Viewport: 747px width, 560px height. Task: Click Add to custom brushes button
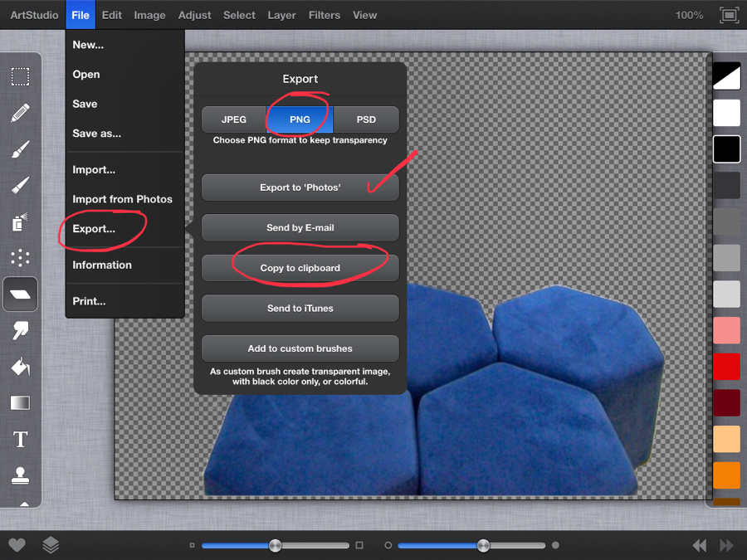300,348
